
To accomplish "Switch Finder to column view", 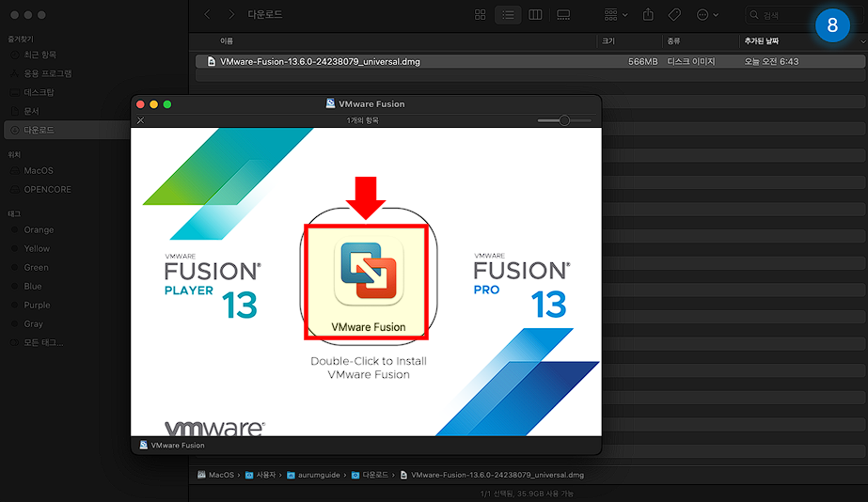I will [535, 15].
